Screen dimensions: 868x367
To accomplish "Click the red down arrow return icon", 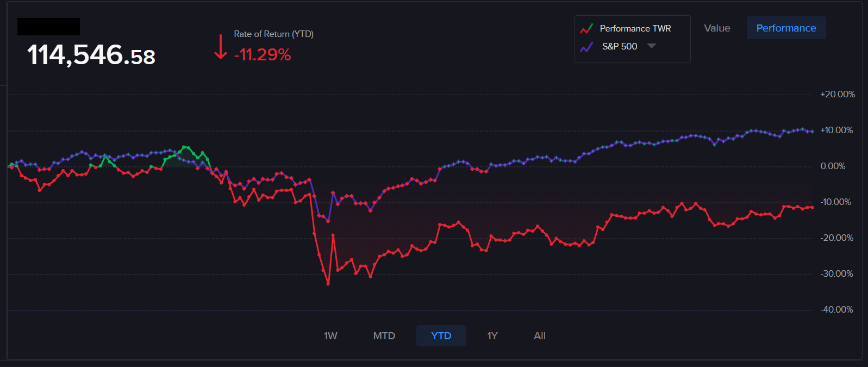I will [x=220, y=47].
